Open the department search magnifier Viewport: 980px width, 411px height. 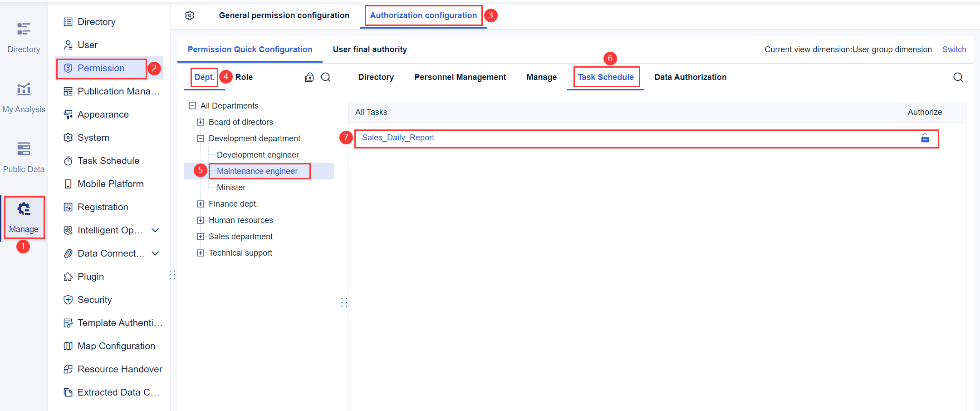(x=326, y=77)
